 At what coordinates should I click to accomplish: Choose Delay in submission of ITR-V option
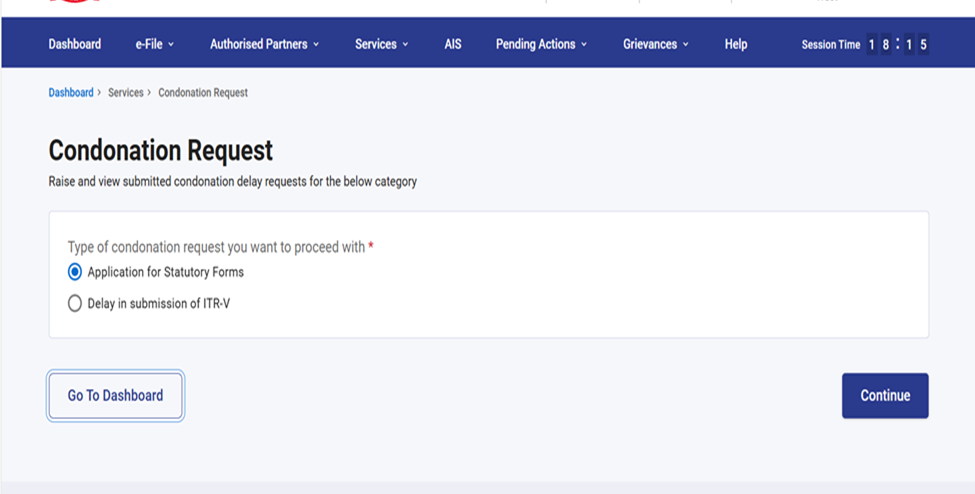(x=75, y=304)
